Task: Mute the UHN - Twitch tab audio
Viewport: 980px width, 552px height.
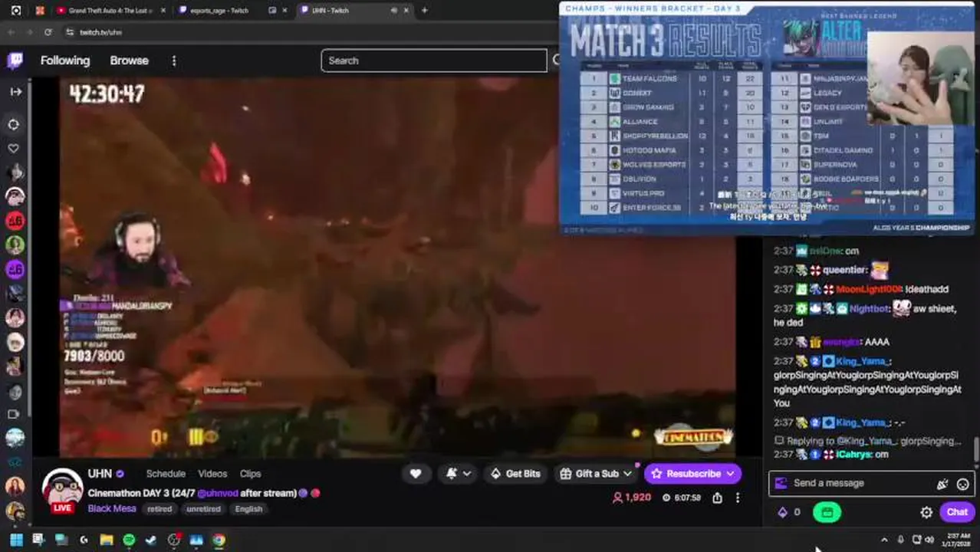Action: coord(394,11)
